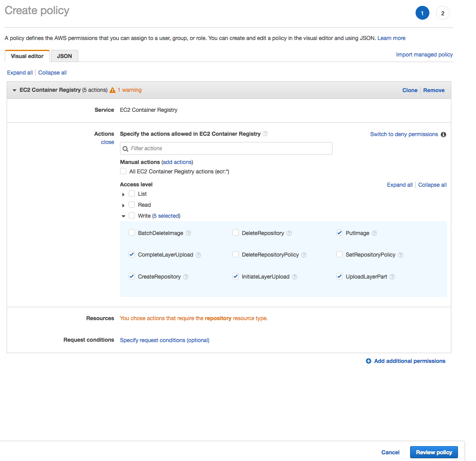Click the Review policy button
The height and width of the screenshot is (461, 476).
coord(434,452)
